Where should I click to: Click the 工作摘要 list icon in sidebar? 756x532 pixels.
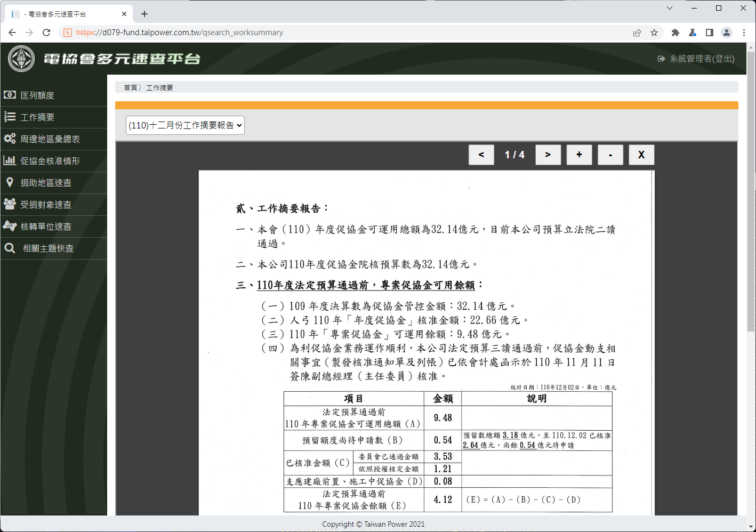tap(10, 117)
